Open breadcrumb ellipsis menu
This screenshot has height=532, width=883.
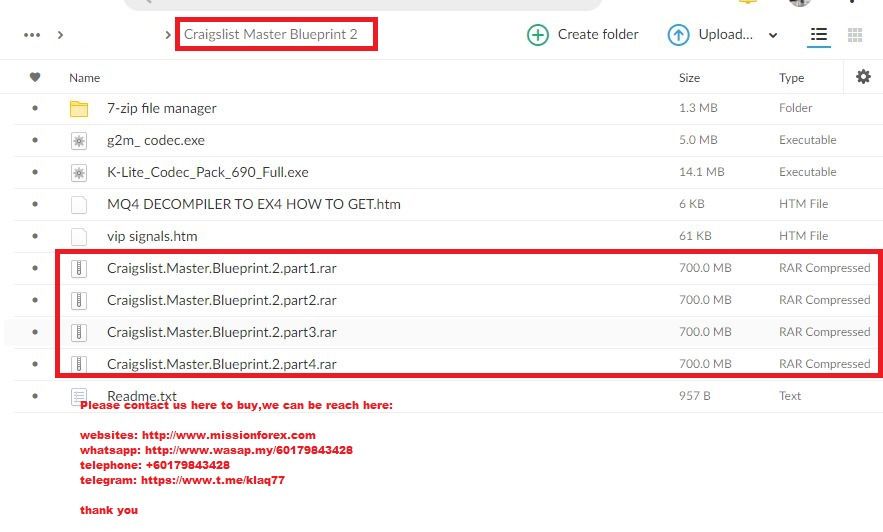[x=32, y=35]
